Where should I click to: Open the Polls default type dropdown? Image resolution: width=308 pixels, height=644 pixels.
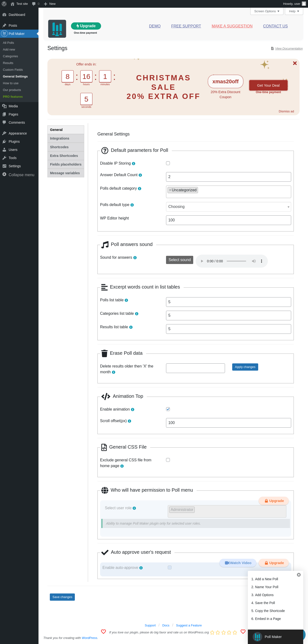click(228, 207)
